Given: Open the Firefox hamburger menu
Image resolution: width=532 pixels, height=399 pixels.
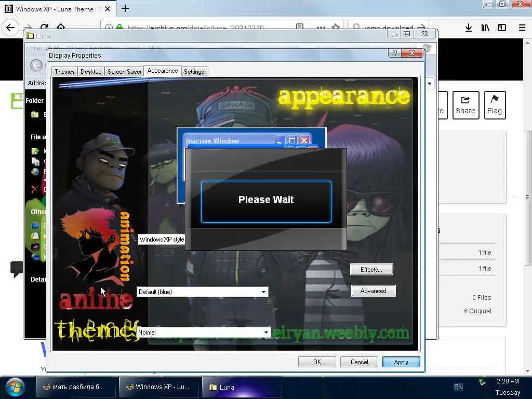Looking at the screenshot, I should 522,28.
